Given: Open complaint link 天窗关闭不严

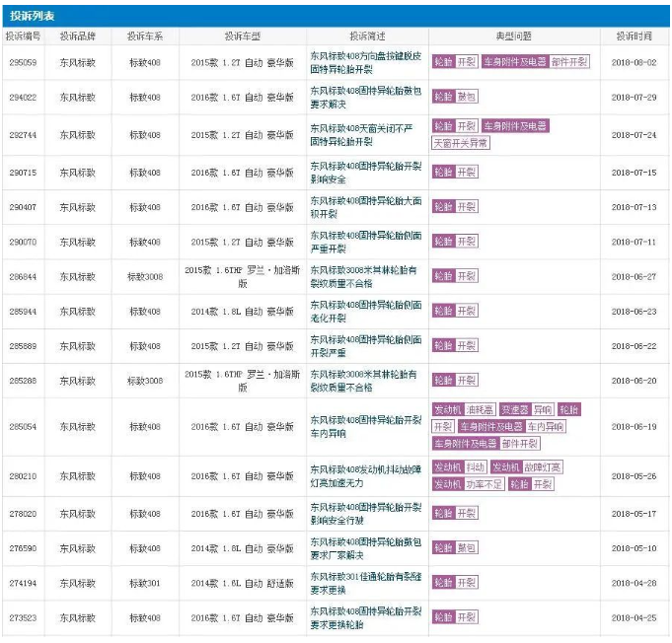Looking at the screenshot, I should 361,135.
